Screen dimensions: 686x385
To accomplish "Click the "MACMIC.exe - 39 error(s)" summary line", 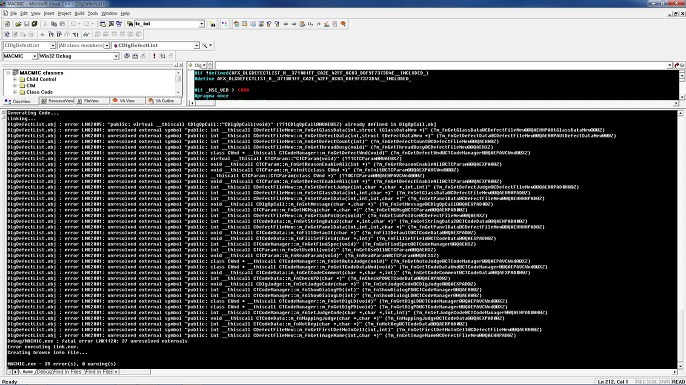I will click(x=62, y=364).
